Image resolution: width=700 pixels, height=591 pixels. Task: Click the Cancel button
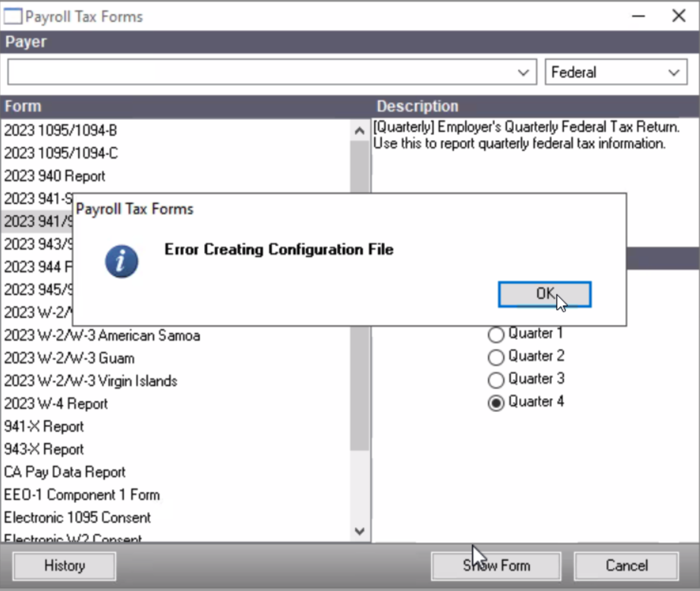pos(626,565)
